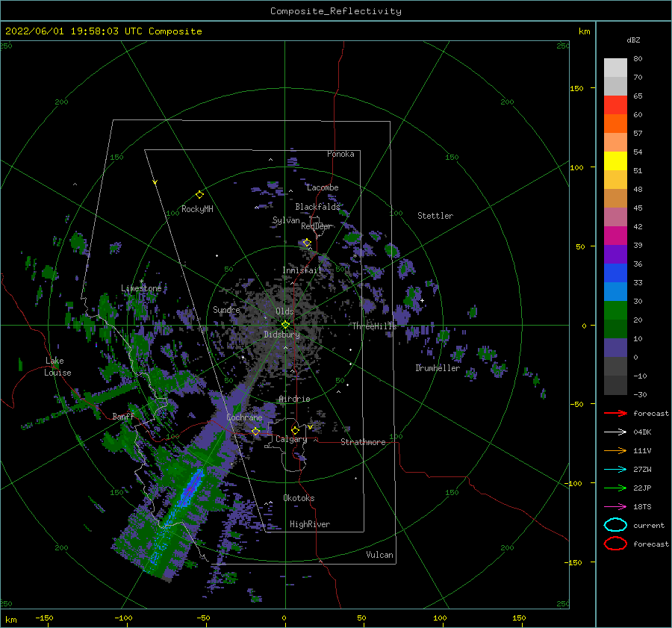Select the Lake Louise label
The image size is (672, 628).
(x=57, y=367)
